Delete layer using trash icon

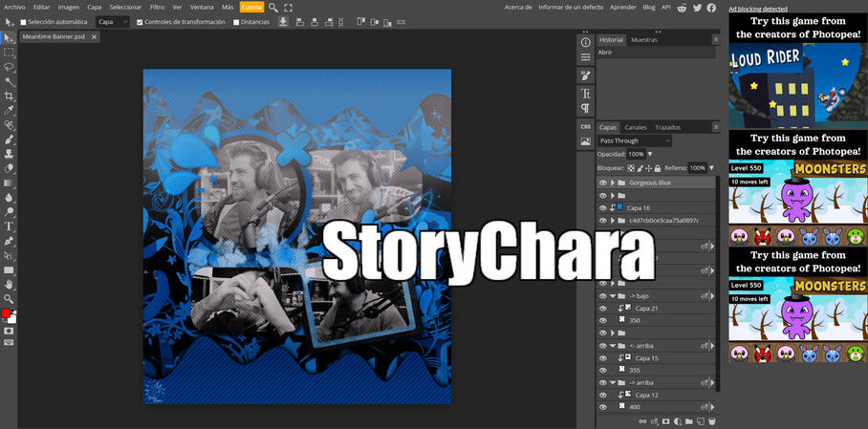click(711, 421)
